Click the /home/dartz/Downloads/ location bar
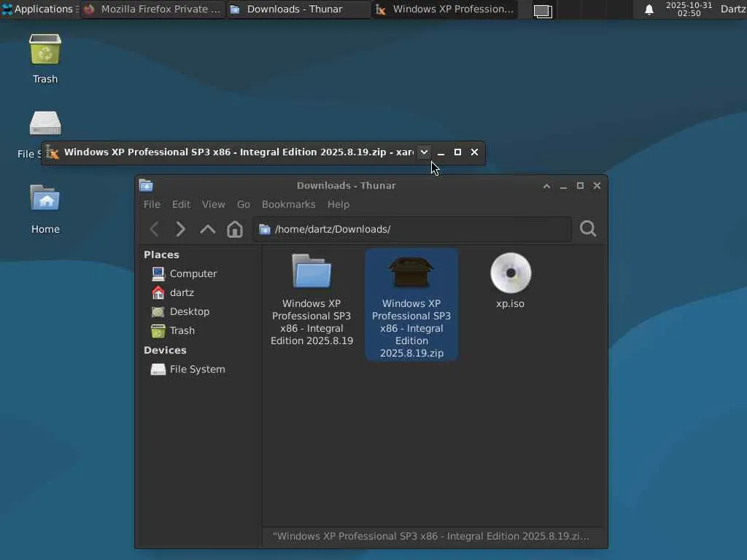The image size is (747, 560). [x=412, y=229]
